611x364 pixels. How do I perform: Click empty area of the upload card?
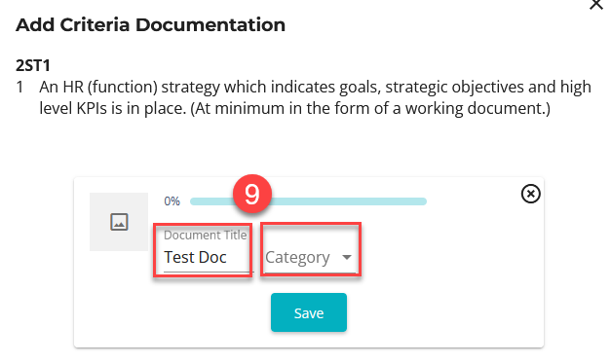click(x=448, y=273)
